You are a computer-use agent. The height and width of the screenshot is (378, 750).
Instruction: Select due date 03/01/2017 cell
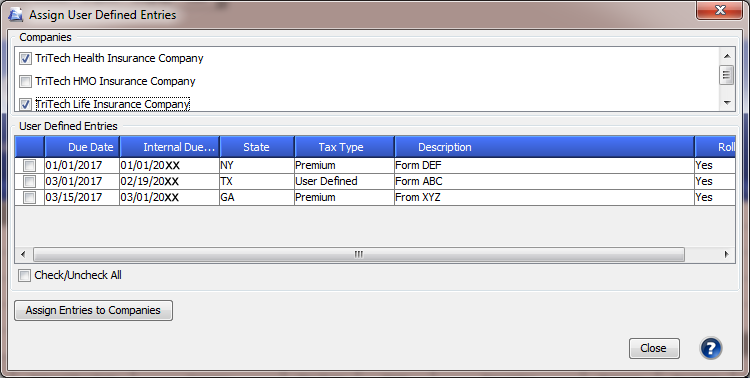[82, 181]
